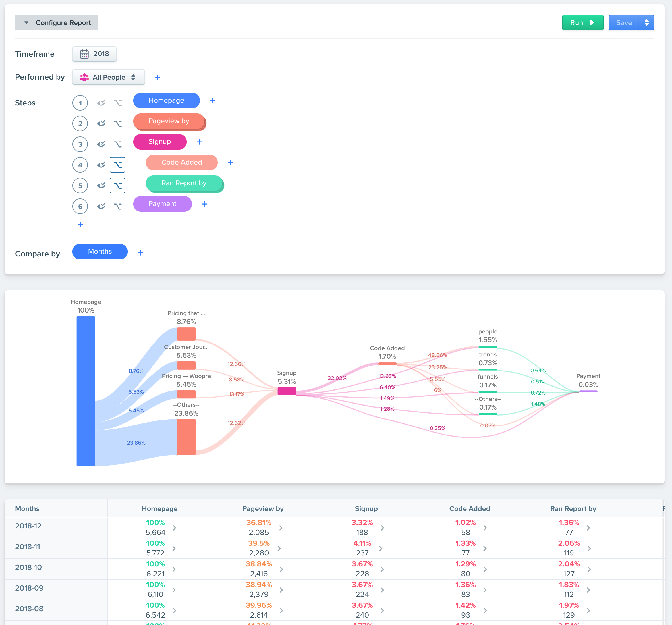Toggle optional check icon on step 6
This screenshot has height=625, width=672.
101,206
